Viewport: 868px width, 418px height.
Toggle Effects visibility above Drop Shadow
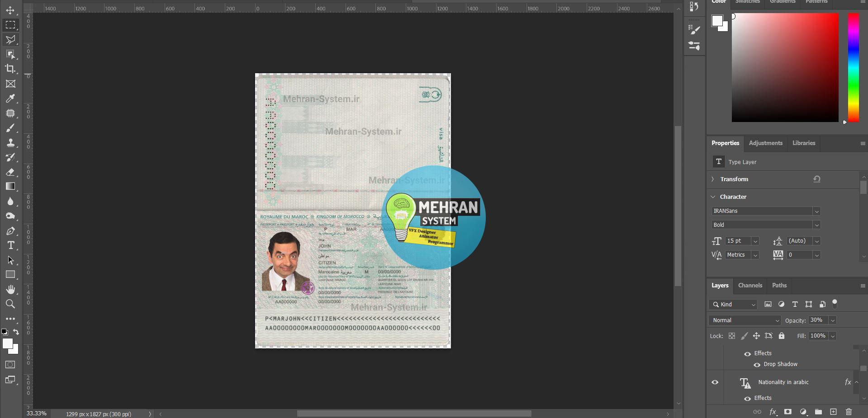coord(747,354)
